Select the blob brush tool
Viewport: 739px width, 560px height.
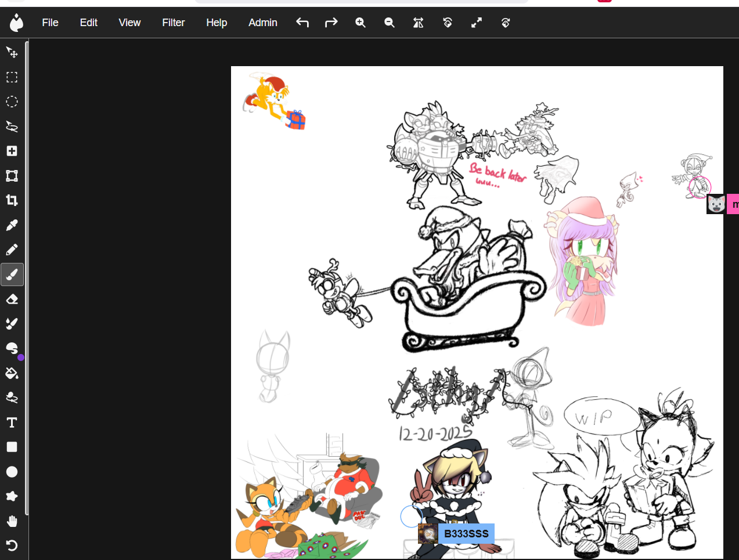(x=12, y=348)
